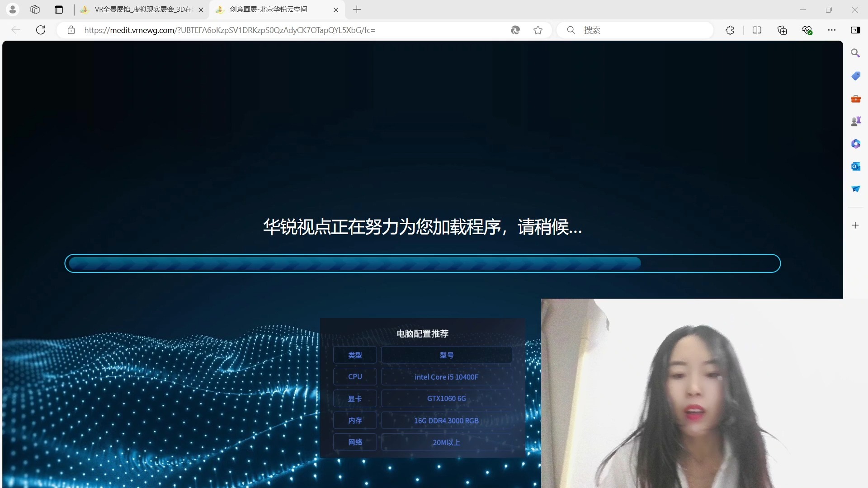Open a new browser tab

tap(357, 9)
